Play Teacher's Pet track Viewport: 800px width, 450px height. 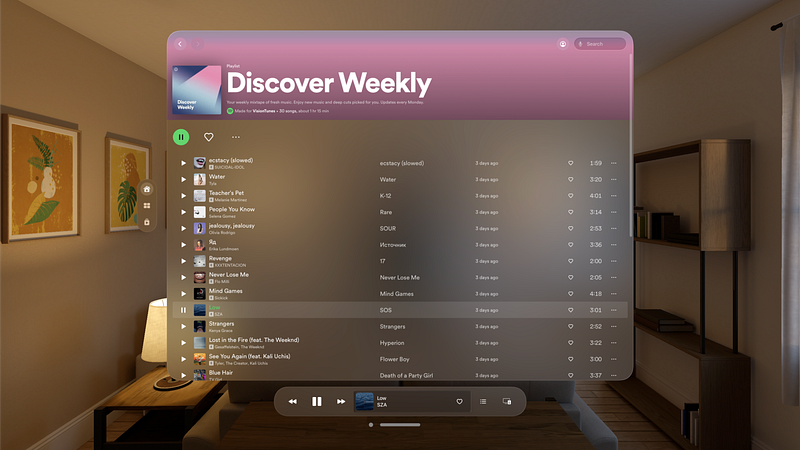tap(183, 196)
